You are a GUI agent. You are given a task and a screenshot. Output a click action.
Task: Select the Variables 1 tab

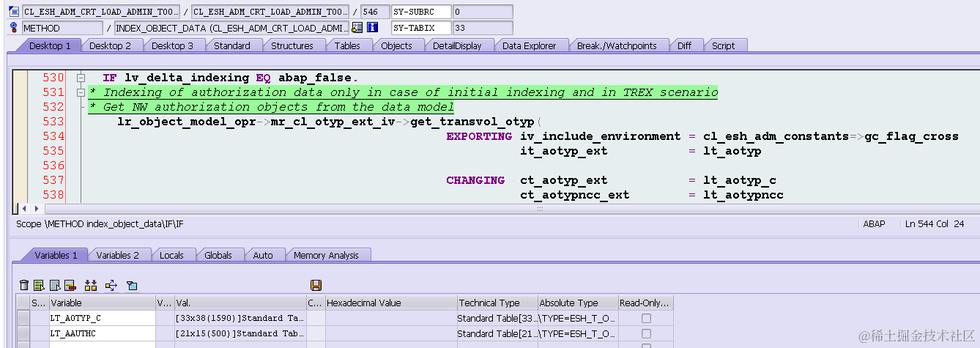tap(56, 255)
